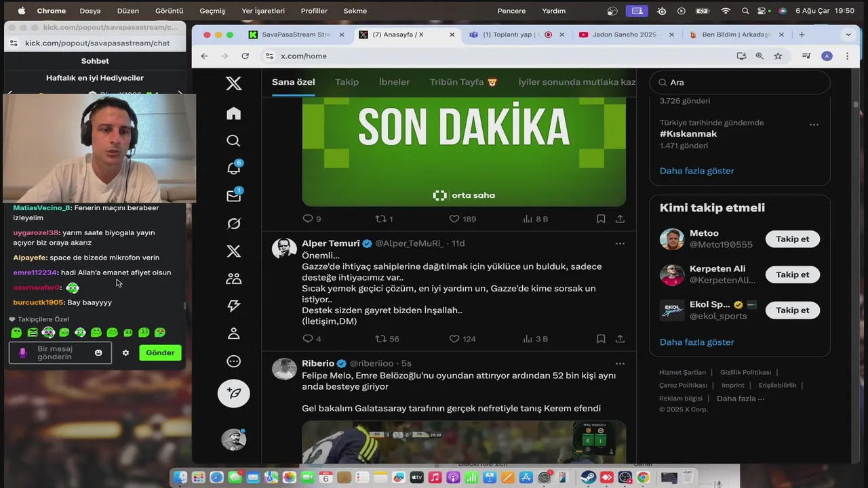
Task: Switch to Takip tab
Action: (x=347, y=82)
